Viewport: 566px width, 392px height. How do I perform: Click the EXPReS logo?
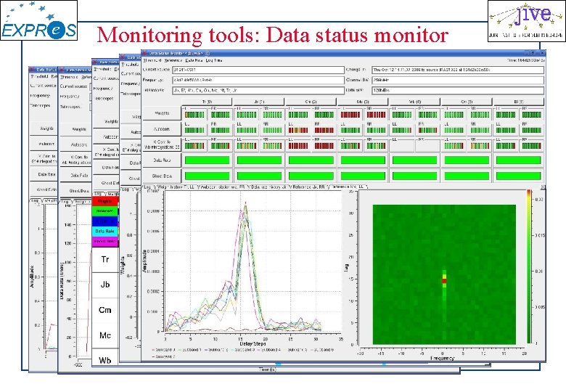39,20
